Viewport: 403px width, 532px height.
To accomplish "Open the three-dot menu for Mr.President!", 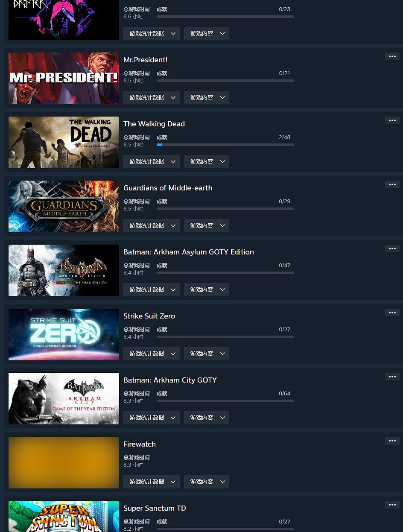I will 392,56.
